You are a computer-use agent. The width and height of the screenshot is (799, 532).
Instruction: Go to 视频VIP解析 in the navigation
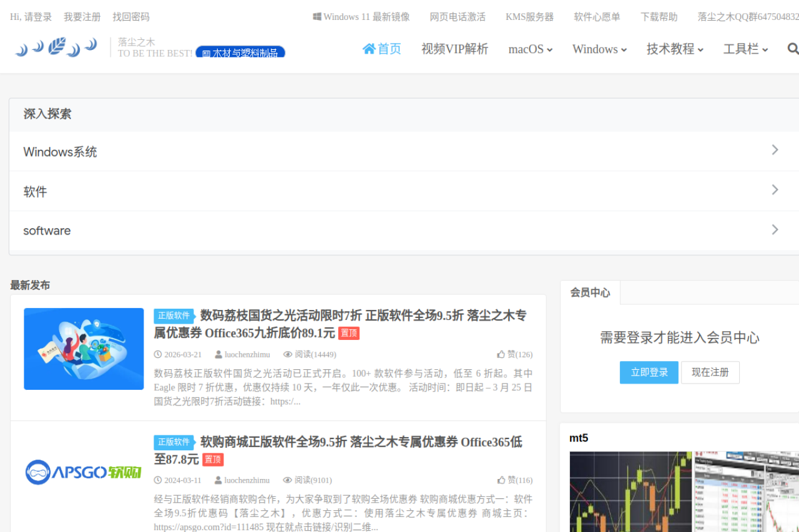pos(455,49)
